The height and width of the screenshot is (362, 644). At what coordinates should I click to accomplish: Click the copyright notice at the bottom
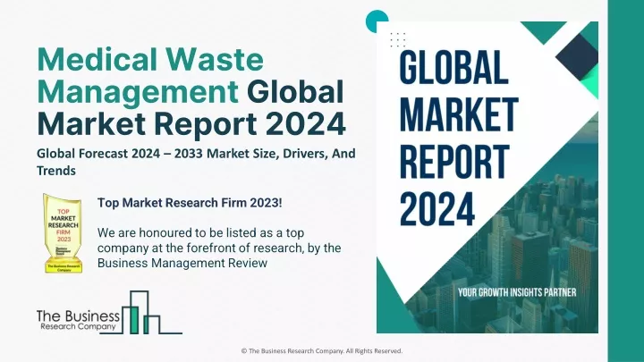322,351
